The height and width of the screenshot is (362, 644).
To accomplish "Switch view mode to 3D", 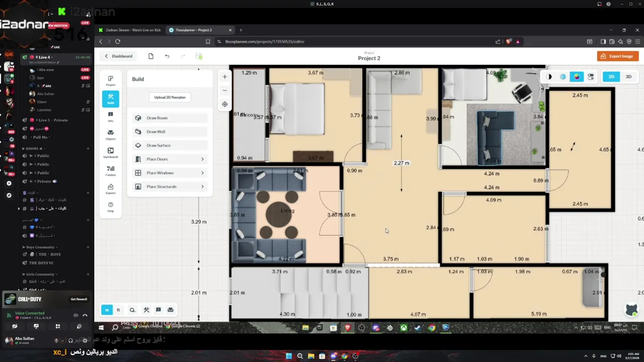I will point(628,77).
